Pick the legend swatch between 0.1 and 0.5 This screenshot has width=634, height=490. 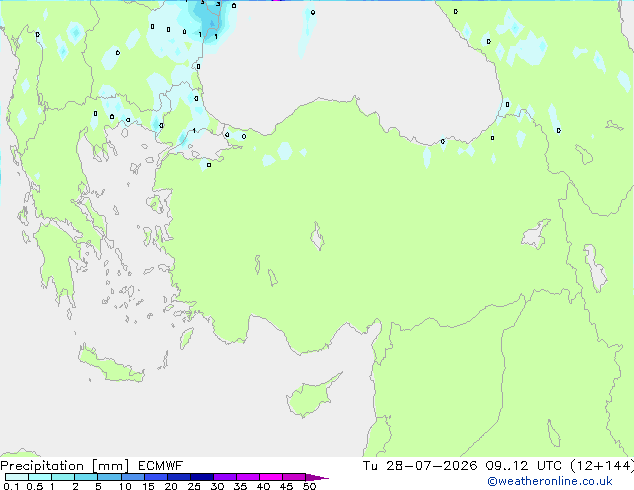[x=17, y=477]
